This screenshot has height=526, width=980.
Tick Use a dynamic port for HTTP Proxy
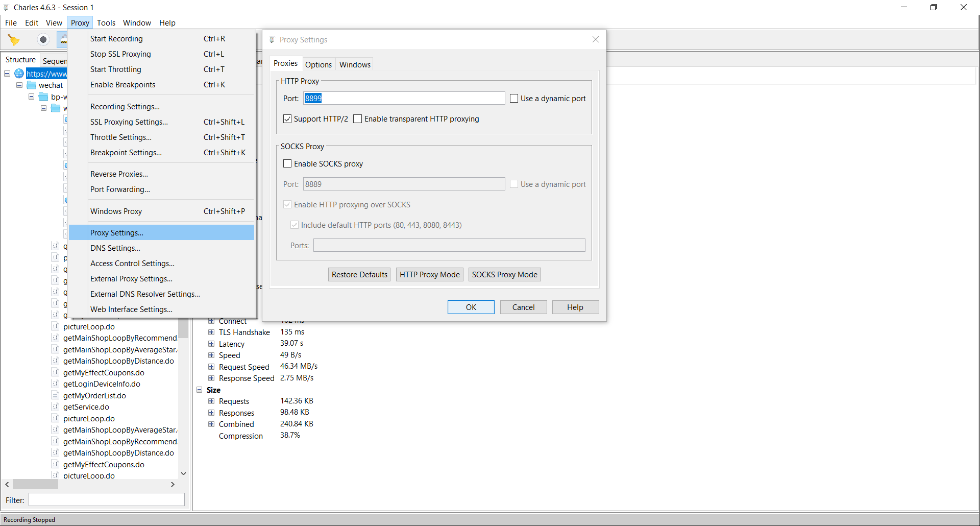514,99
